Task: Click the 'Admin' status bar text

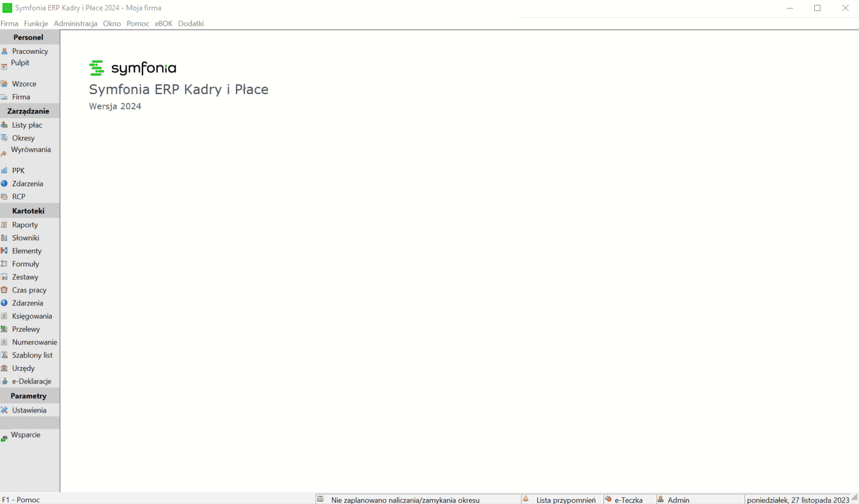Action: pyautogui.click(x=679, y=500)
